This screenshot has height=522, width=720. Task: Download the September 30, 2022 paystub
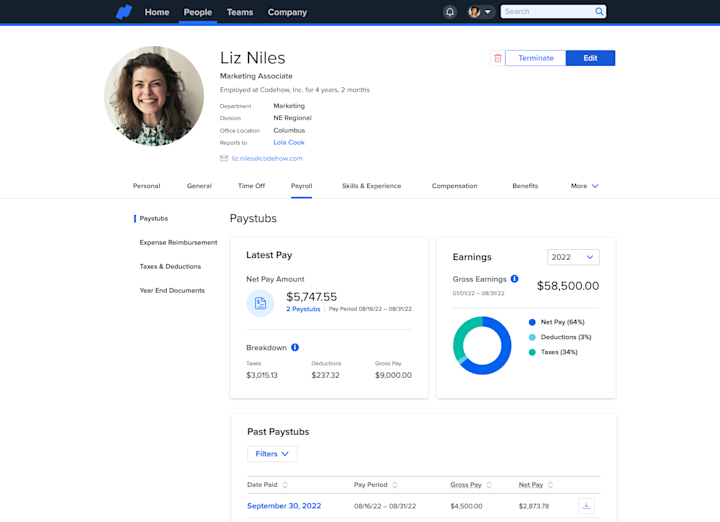[x=586, y=506]
